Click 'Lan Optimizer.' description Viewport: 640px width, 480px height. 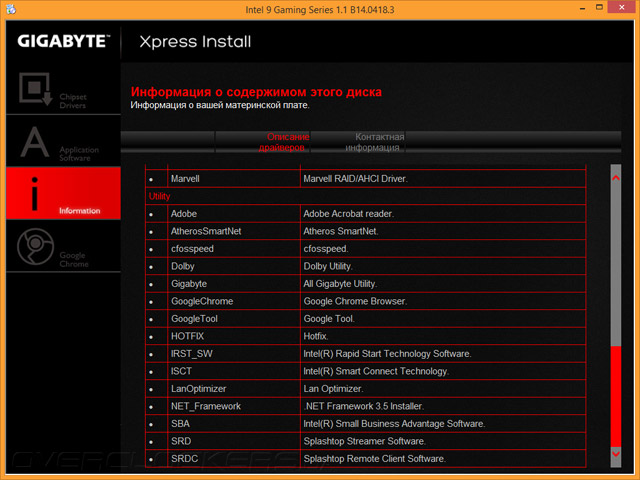pos(333,389)
